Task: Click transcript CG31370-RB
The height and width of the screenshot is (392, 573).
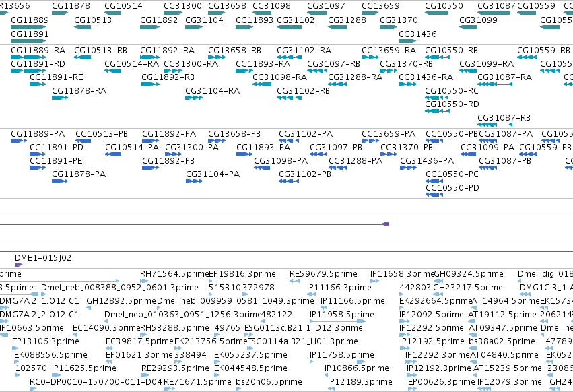Action: point(389,71)
